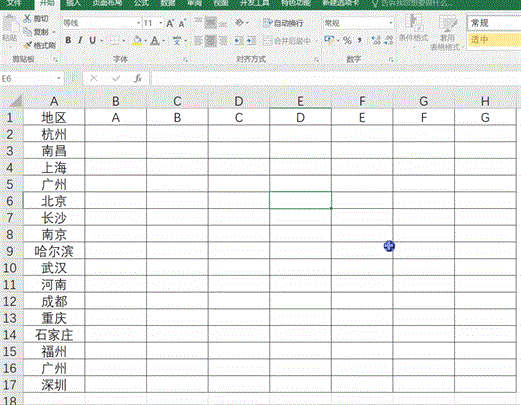The height and width of the screenshot is (405, 521).
Task: Open the font size dropdown
Action: click(x=161, y=23)
